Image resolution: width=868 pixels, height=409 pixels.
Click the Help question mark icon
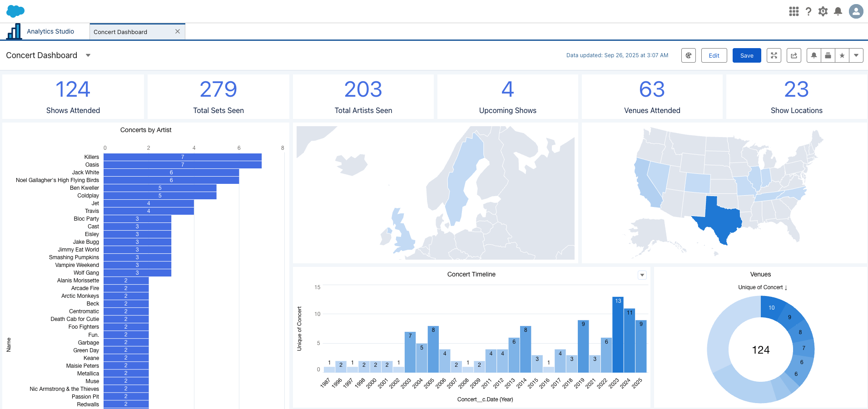[808, 11]
